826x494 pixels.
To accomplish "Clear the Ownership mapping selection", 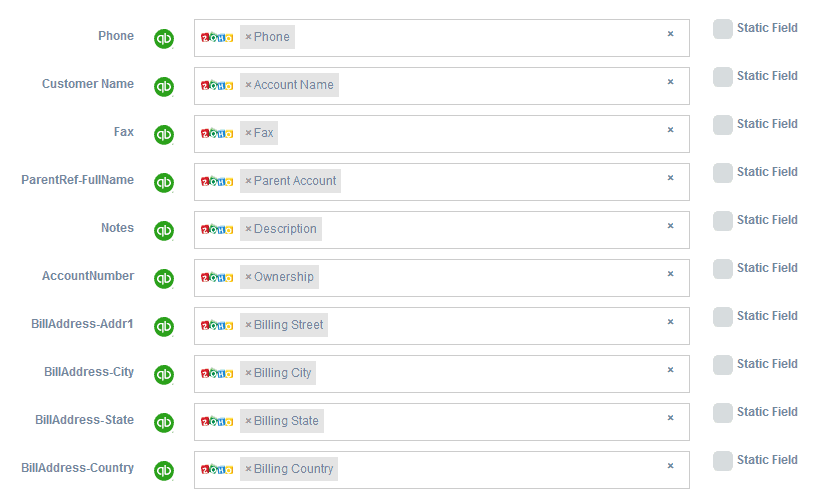I will [671, 274].
